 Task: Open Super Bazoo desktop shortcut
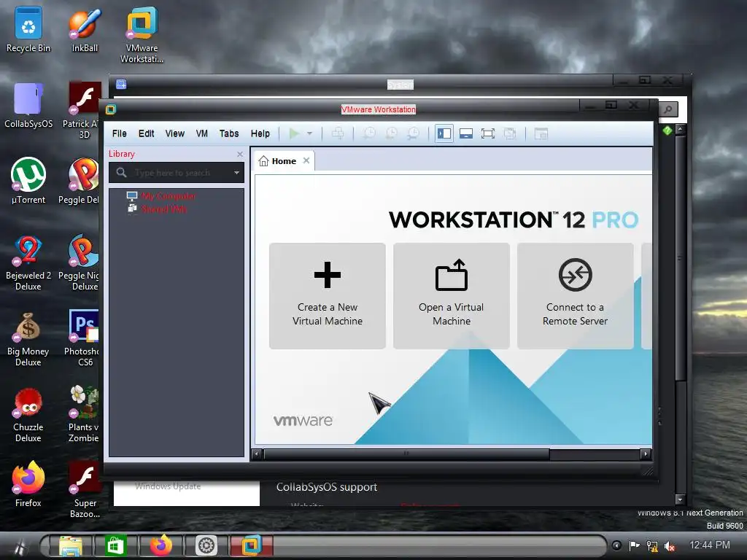tap(85, 489)
